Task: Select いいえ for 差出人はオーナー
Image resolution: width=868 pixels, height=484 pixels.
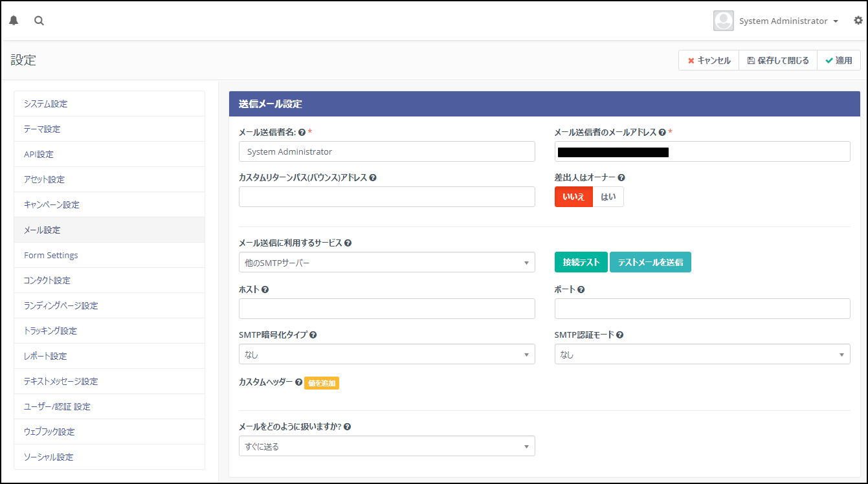Action: click(x=573, y=197)
